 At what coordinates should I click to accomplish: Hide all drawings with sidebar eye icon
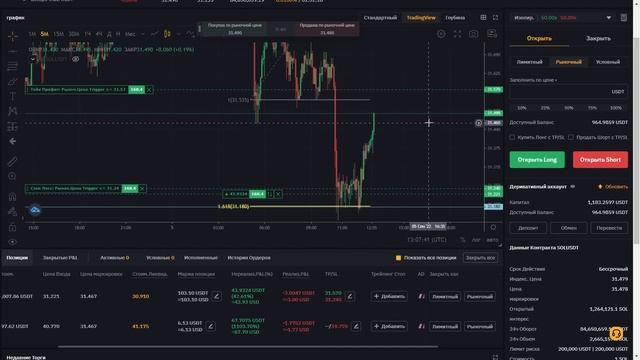coord(13,242)
